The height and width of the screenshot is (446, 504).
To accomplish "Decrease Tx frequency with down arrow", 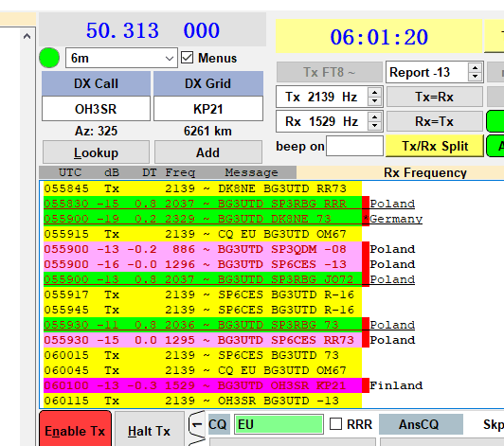I will tap(374, 101).
